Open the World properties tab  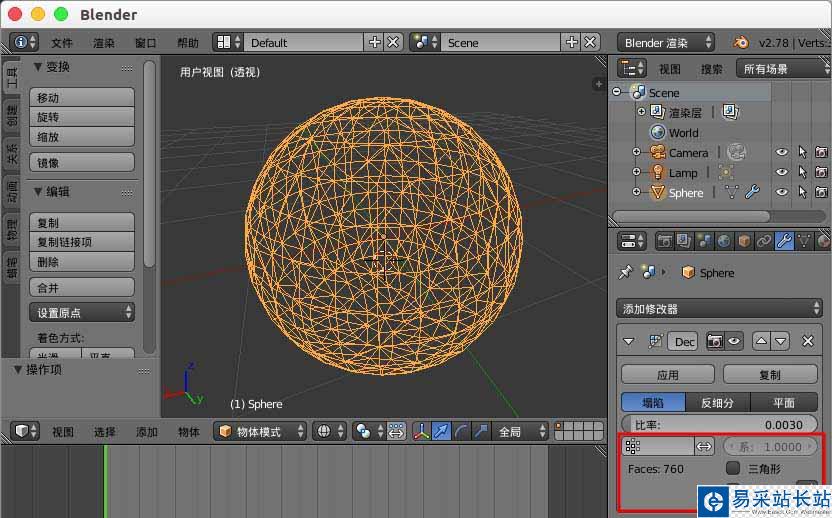(724, 241)
